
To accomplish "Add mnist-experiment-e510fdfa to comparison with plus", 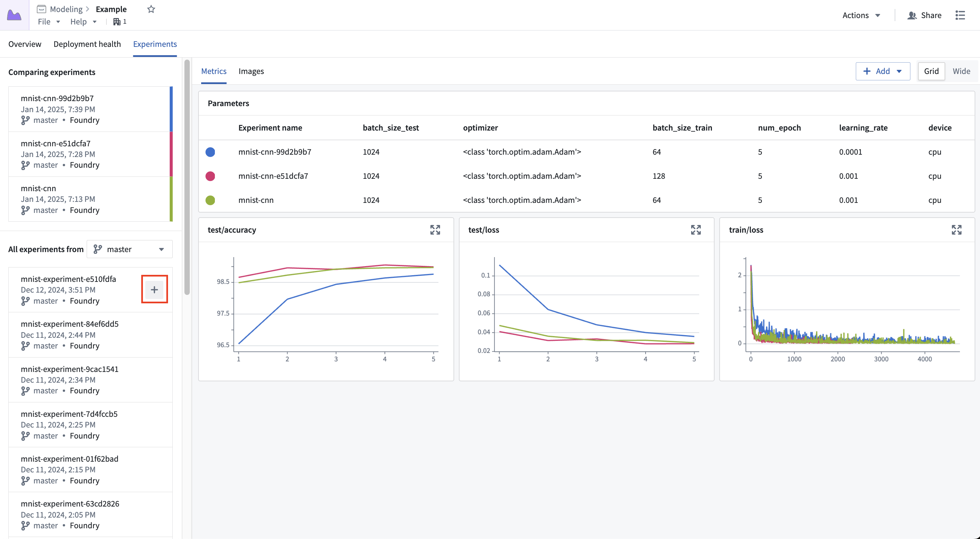I will pyautogui.click(x=154, y=290).
